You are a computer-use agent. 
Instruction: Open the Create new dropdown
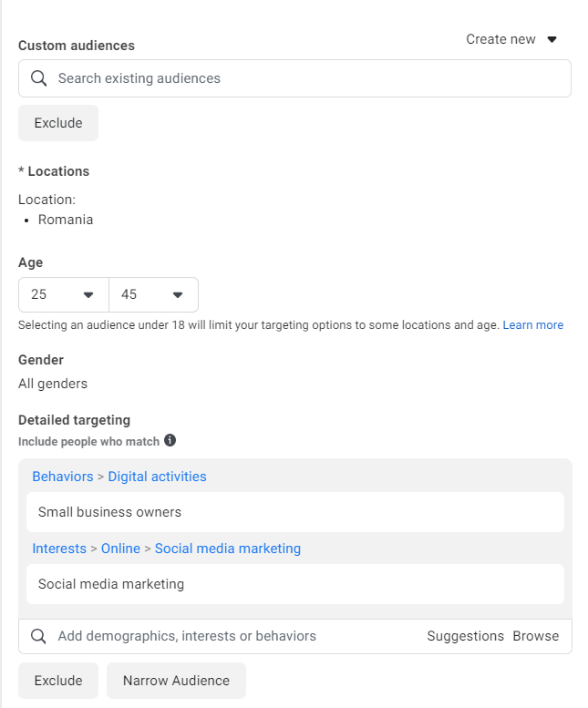click(x=511, y=39)
